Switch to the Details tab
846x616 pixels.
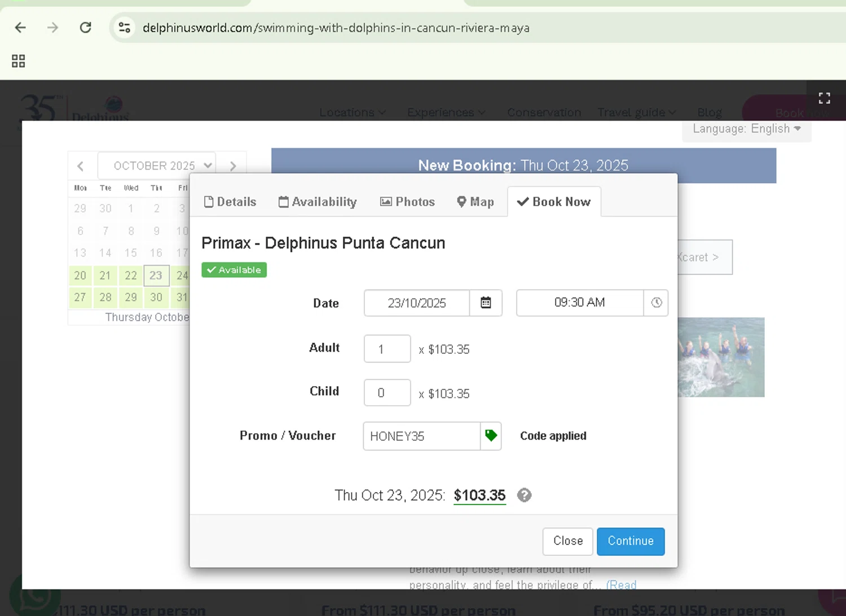pyautogui.click(x=230, y=202)
